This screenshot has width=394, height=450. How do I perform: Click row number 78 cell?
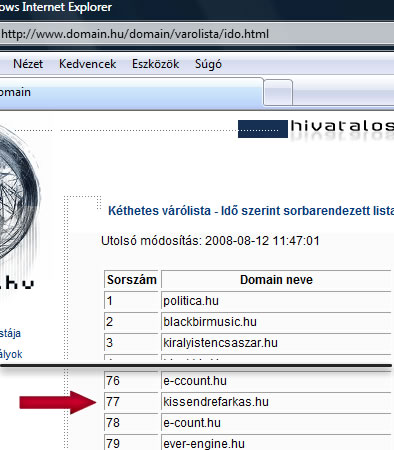[x=131, y=423]
